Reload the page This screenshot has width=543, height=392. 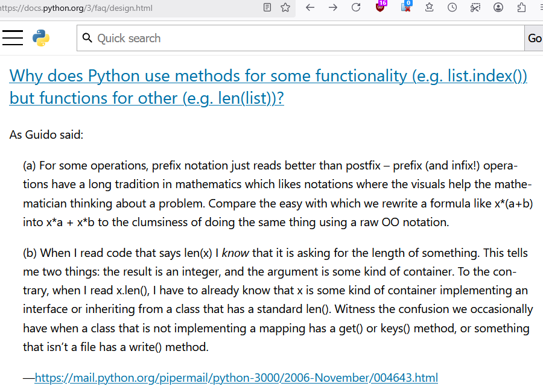pos(356,7)
